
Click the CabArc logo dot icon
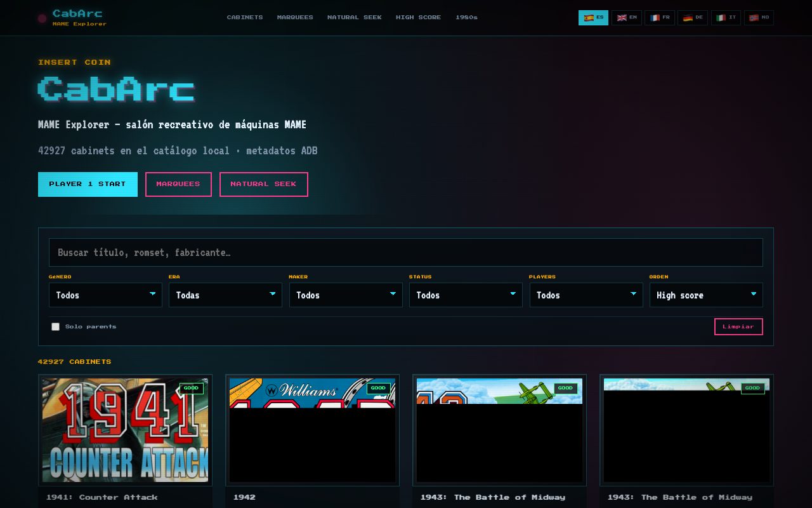pos(43,18)
